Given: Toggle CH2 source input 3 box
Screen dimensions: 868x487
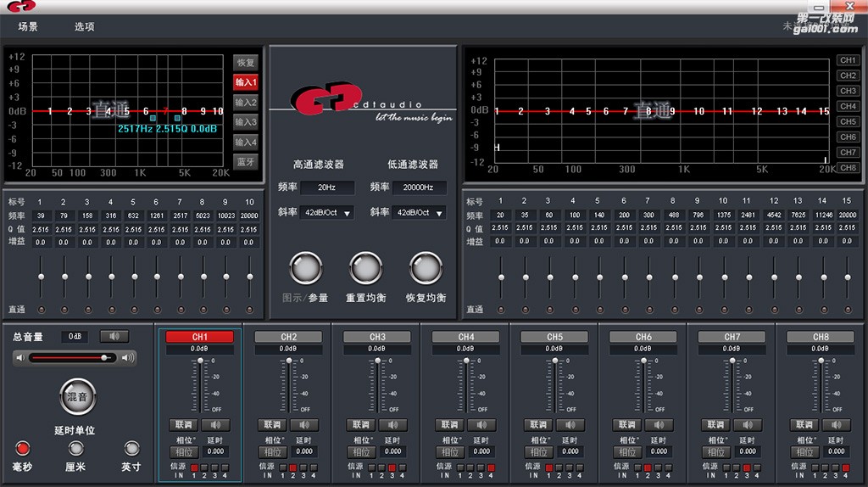Looking at the screenshot, I should (303, 468).
